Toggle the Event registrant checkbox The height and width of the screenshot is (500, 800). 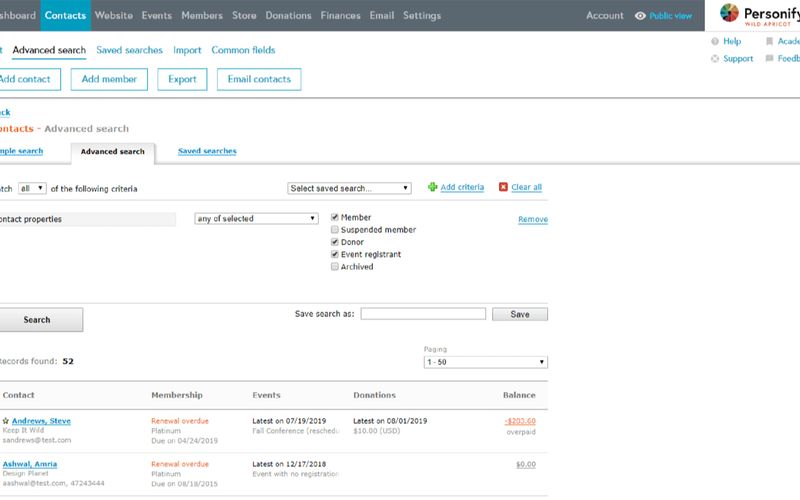pyautogui.click(x=335, y=255)
